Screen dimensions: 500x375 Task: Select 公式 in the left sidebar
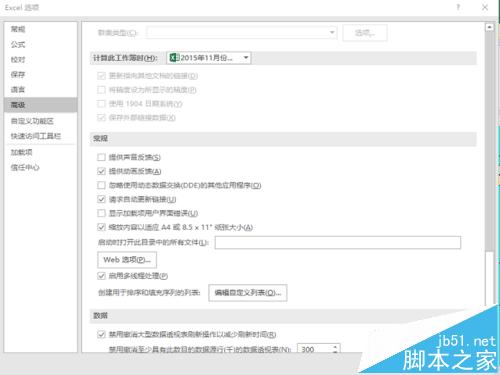[18, 44]
